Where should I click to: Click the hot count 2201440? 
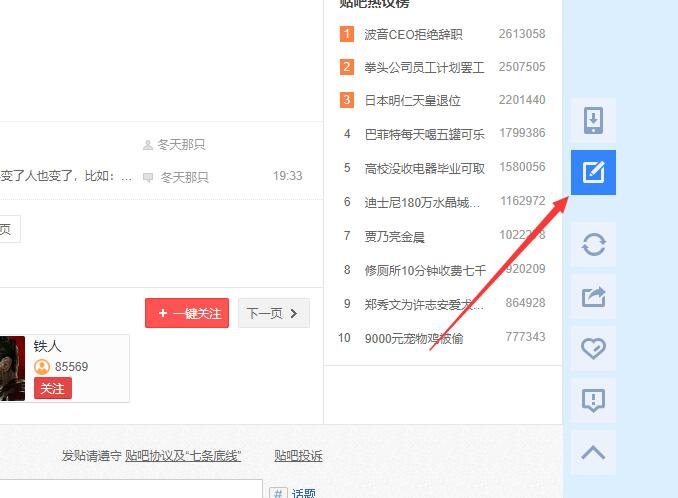pyautogui.click(x=522, y=100)
